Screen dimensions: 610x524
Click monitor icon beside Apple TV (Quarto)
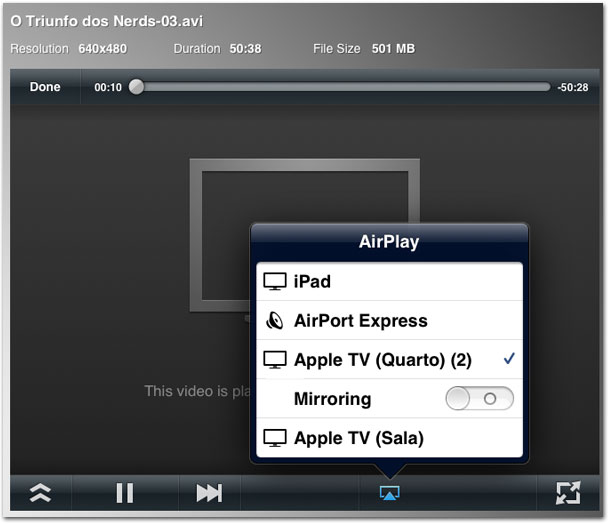click(275, 360)
